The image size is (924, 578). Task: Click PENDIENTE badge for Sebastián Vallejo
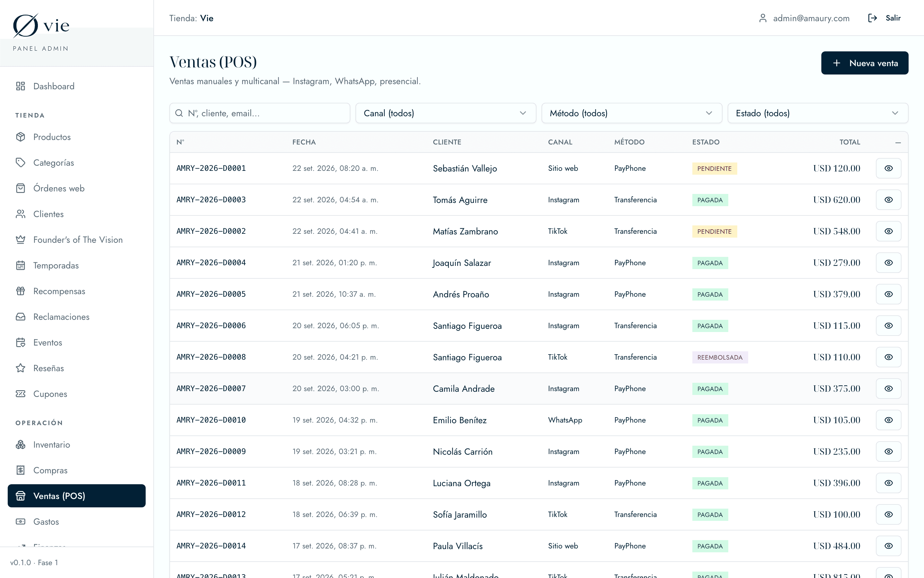(x=714, y=169)
